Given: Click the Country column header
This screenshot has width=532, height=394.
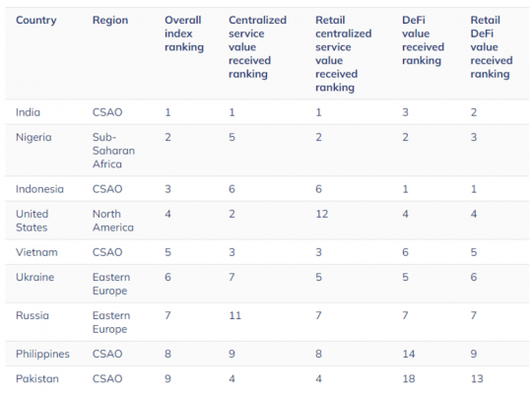Looking at the screenshot, I should (36, 21).
